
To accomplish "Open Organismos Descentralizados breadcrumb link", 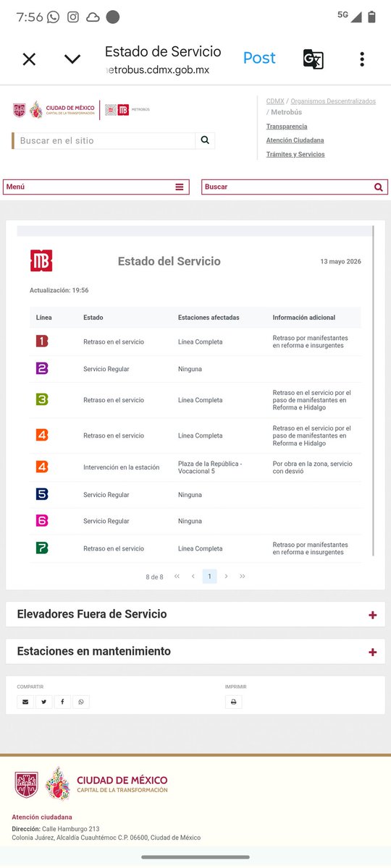I will pyautogui.click(x=333, y=101).
